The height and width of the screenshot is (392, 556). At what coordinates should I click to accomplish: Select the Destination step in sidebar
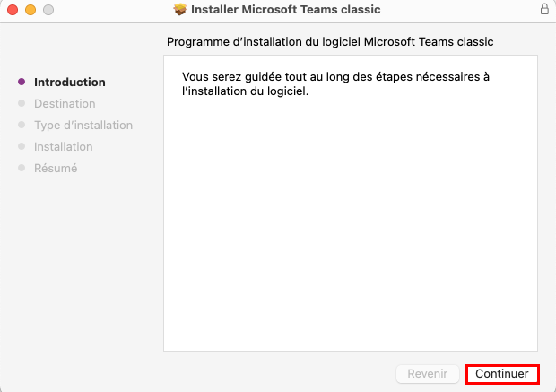(65, 103)
